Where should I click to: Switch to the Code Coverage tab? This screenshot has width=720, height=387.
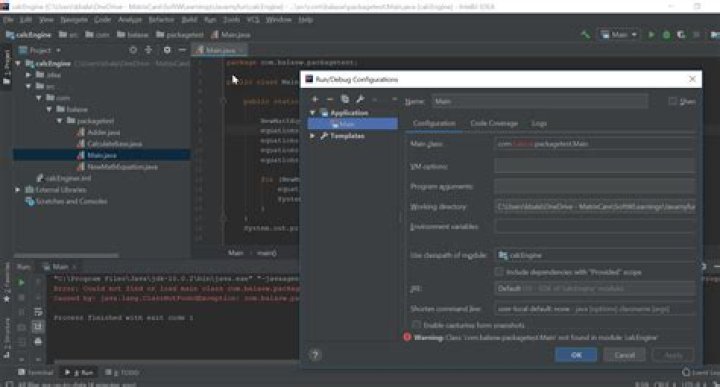pyautogui.click(x=494, y=123)
